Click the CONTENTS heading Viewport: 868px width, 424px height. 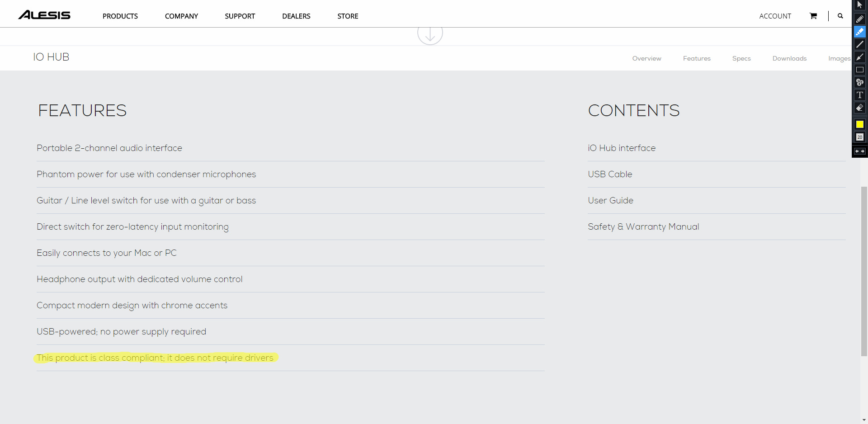pos(634,110)
